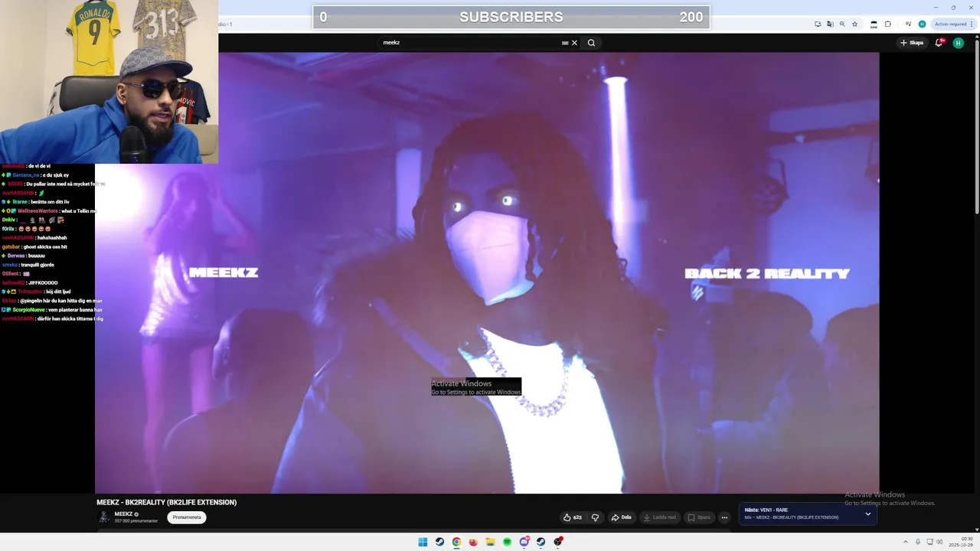Viewport: 980px width, 551px height.
Task: Open the on-screen keyboard icon in search box
Action: (565, 43)
